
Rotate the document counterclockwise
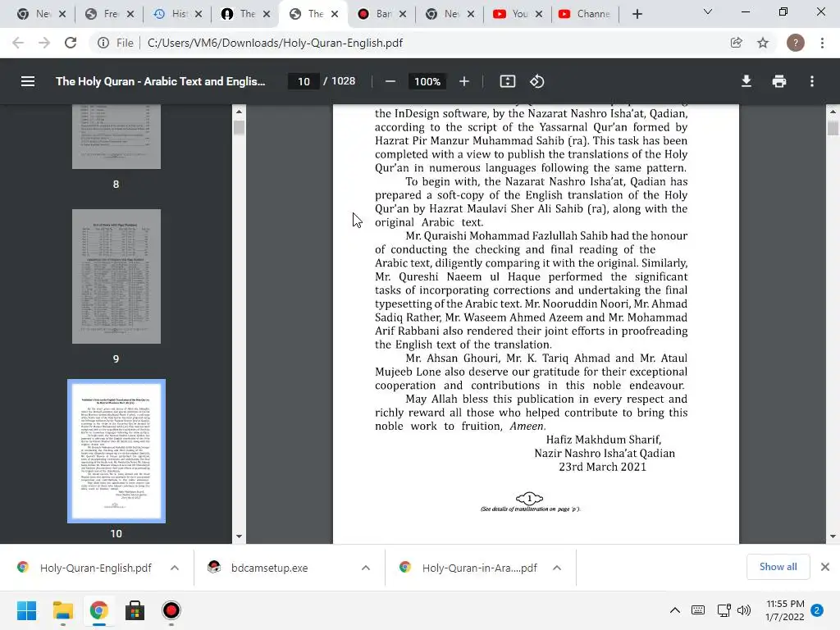[x=536, y=81]
